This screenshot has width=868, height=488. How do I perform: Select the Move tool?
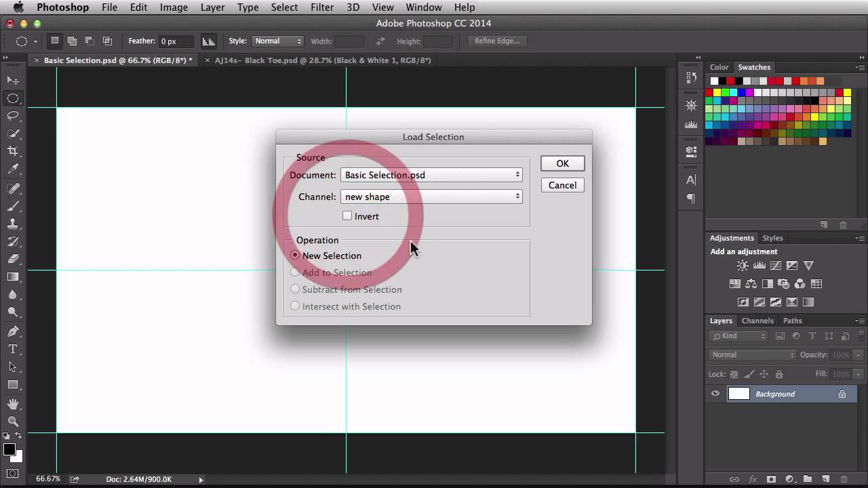click(13, 81)
